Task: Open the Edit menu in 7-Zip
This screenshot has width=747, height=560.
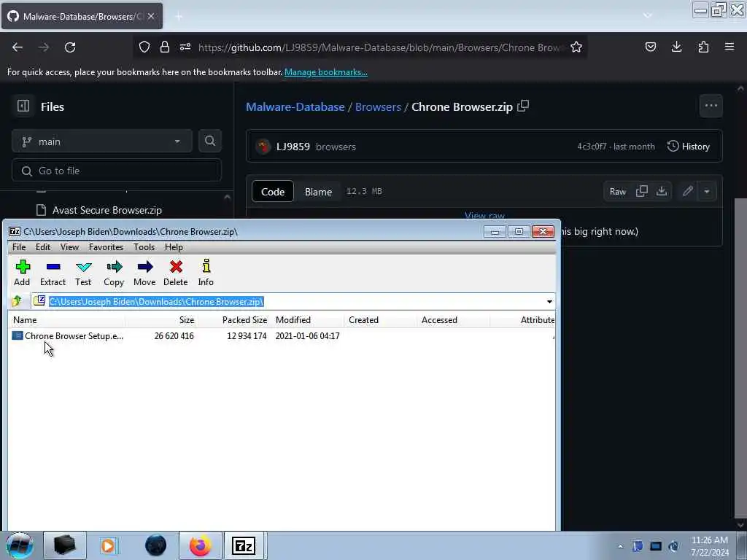Action: [x=43, y=247]
